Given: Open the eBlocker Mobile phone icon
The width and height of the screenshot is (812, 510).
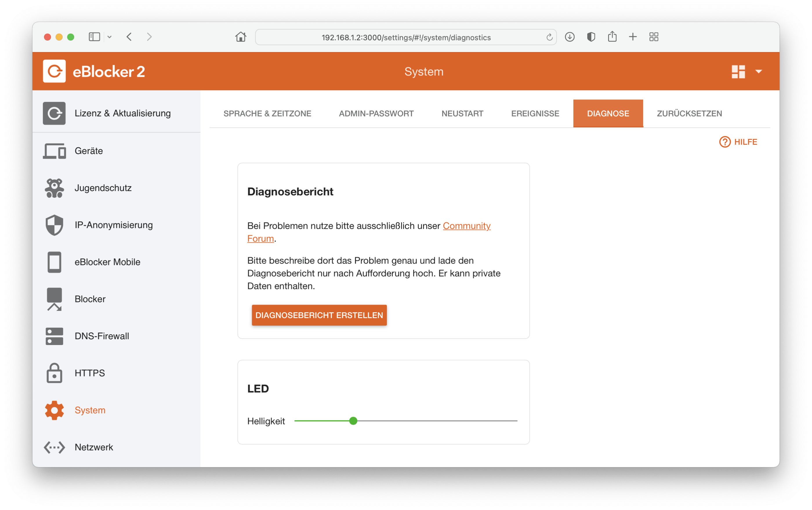Looking at the screenshot, I should (x=54, y=262).
